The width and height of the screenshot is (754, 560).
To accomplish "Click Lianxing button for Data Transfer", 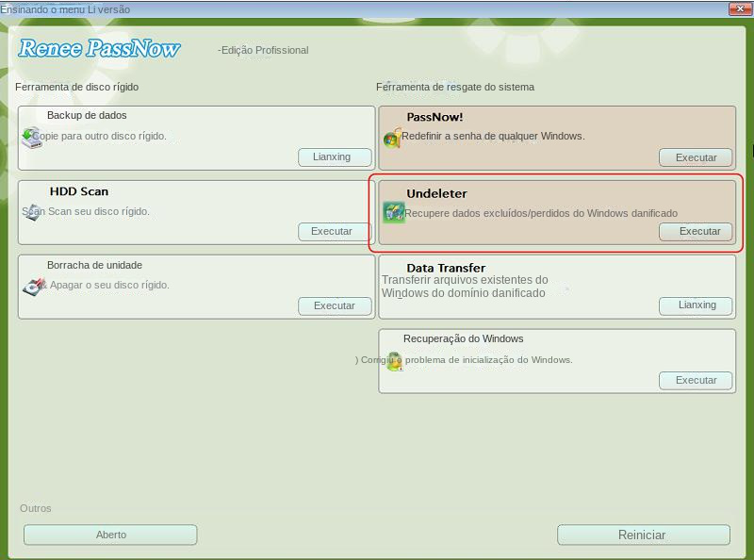I will pos(696,305).
